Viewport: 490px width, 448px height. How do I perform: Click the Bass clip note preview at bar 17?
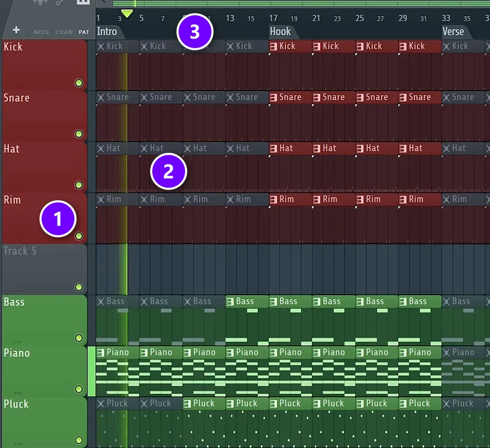tap(290, 327)
